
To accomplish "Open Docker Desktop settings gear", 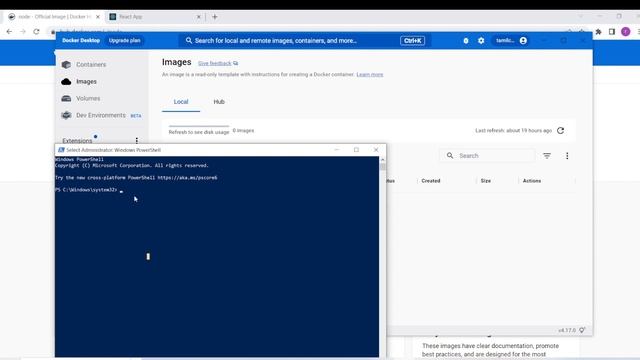I will point(481,40).
